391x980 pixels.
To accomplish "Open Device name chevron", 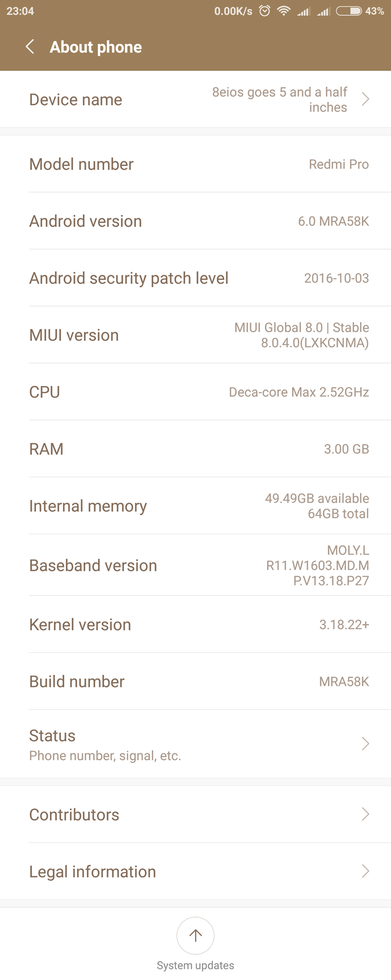I will (x=365, y=99).
